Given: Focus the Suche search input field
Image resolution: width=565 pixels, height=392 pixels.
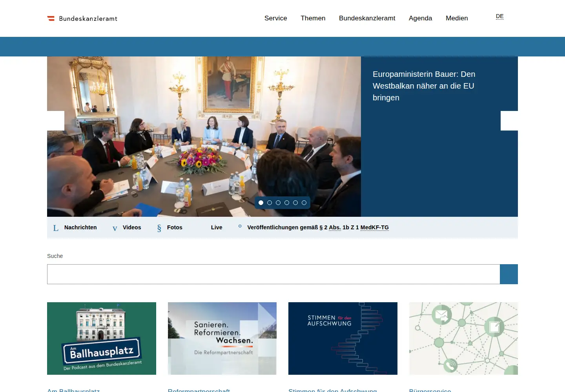Looking at the screenshot, I should [x=273, y=274].
